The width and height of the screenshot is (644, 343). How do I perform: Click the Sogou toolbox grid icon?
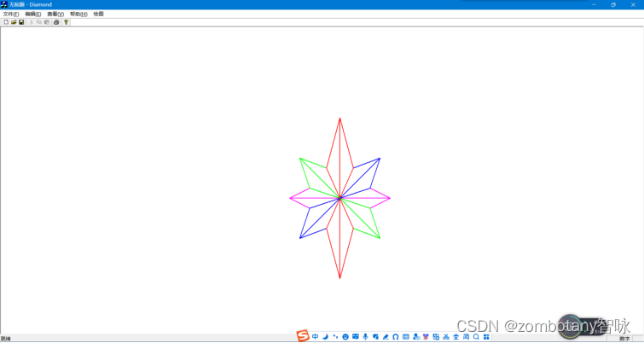tap(486, 337)
